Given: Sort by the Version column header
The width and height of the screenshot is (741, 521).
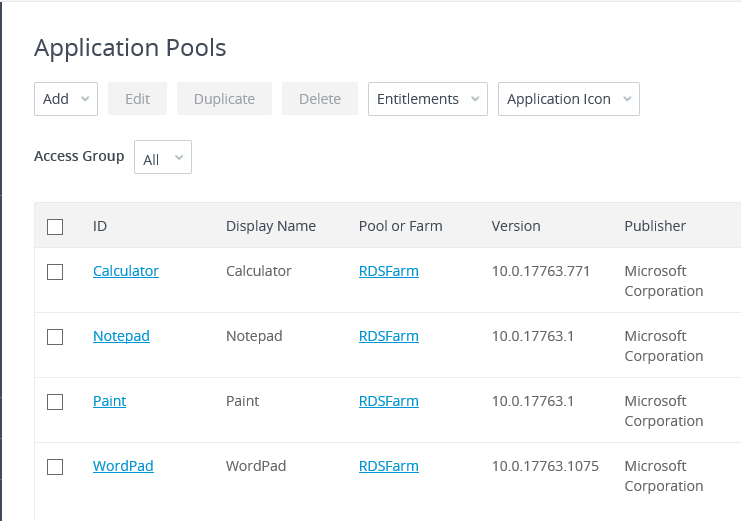Looking at the screenshot, I should click(x=516, y=226).
